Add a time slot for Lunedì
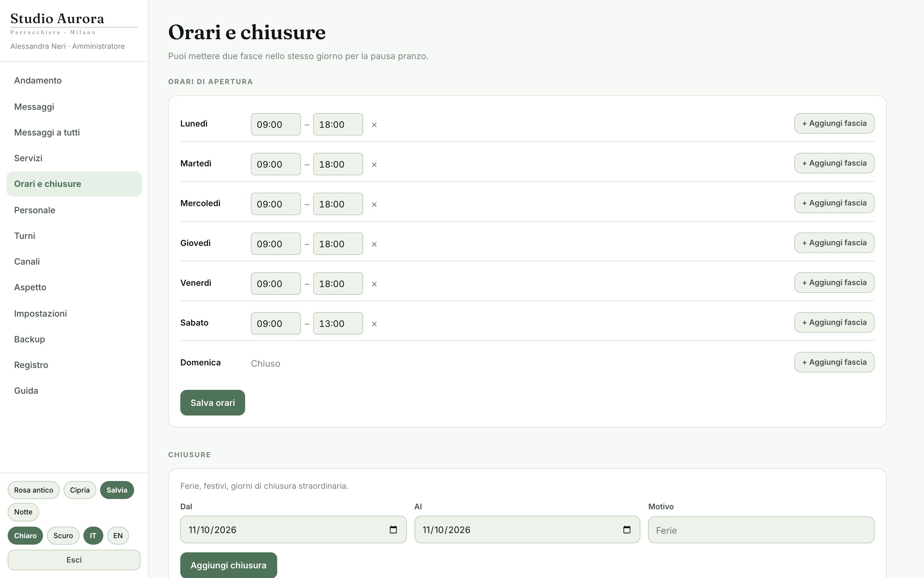The image size is (924, 578). (x=834, y=123)
